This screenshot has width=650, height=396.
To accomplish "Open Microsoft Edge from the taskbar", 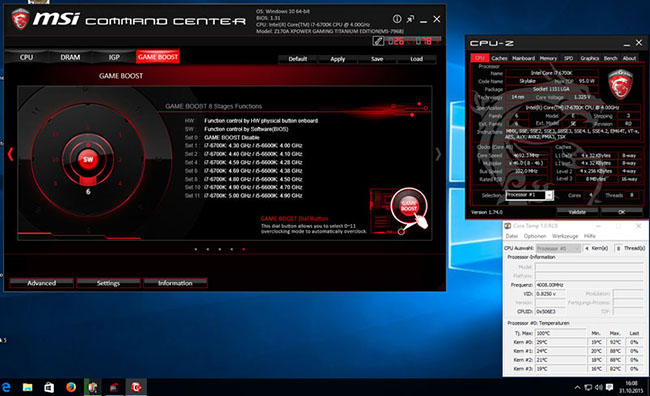I will [6, 387].
